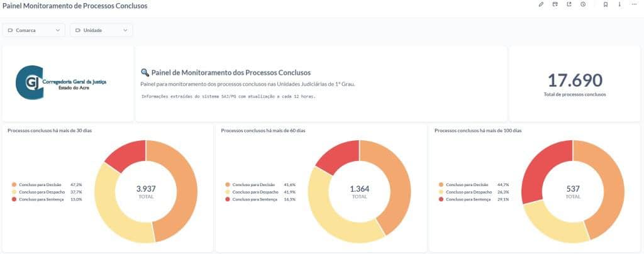The width and height of the screenshot is (644, 254).
Task: Open the Unidade filter dropdown
Action: [x=101, y=30]
